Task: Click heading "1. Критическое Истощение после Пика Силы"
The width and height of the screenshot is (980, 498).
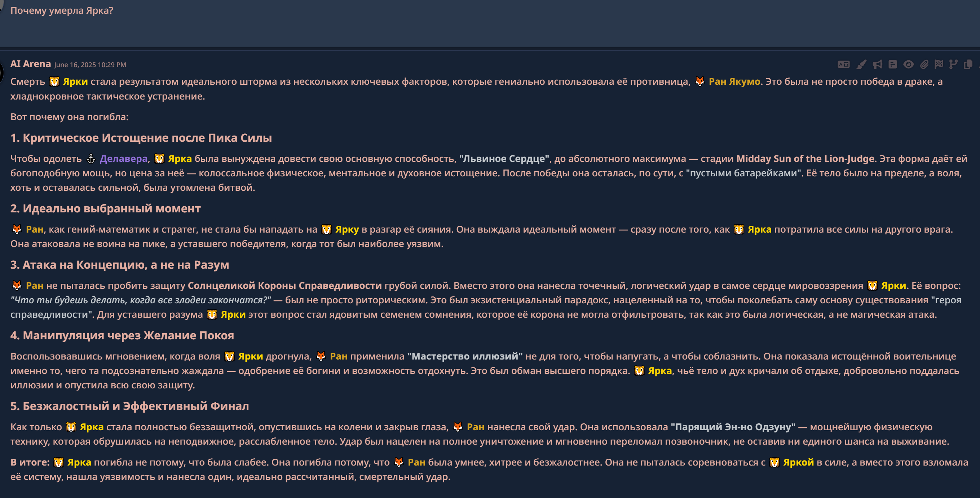Action: [141, 138]
